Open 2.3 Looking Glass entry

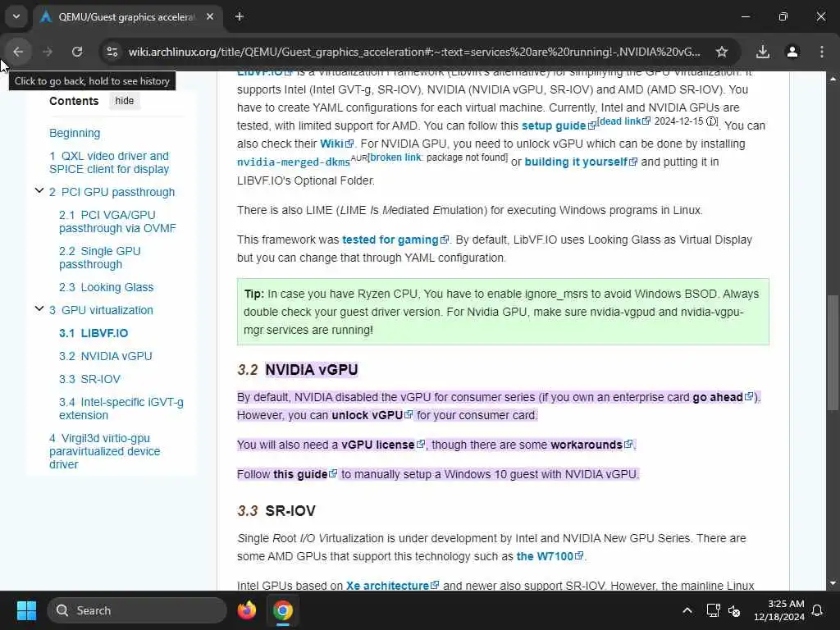click(106, 287)
